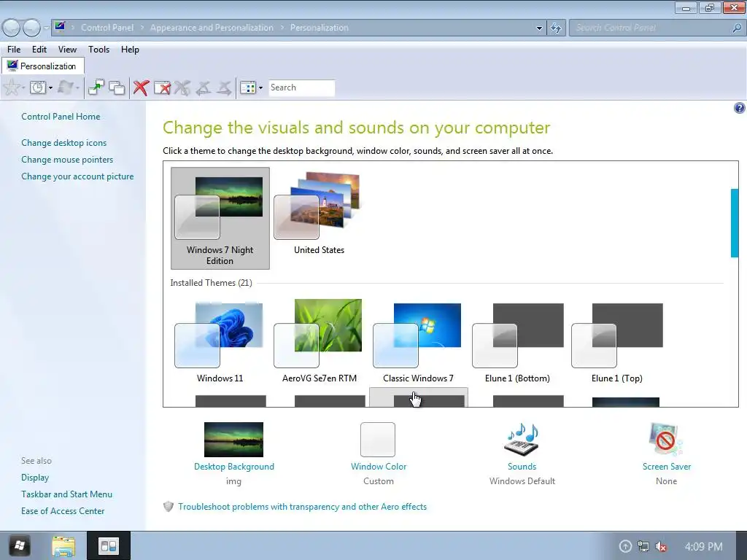Click the Control Panel icon in address bar
This screenshot has width=747, height=560.
[60, 26]
